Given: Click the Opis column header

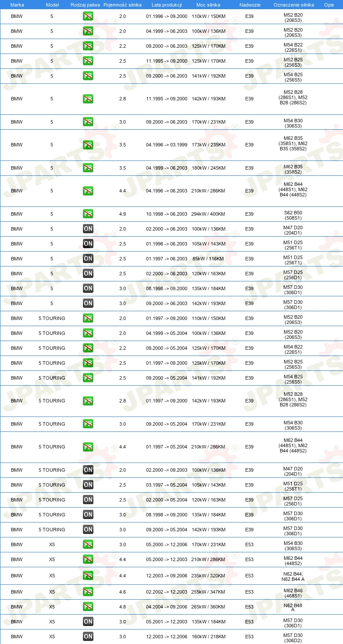Looking at the screenshot, I should pyautogui.click(x=329, y=5).
